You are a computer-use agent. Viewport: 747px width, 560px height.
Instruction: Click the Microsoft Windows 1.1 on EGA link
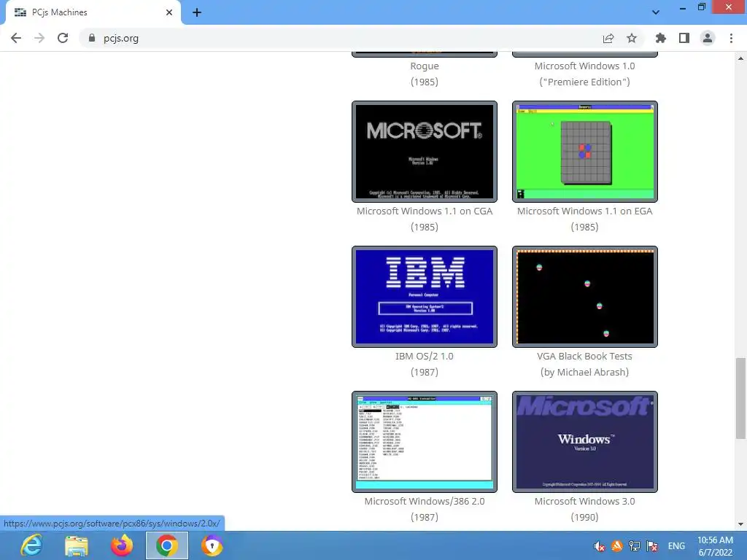coord(584,211)
